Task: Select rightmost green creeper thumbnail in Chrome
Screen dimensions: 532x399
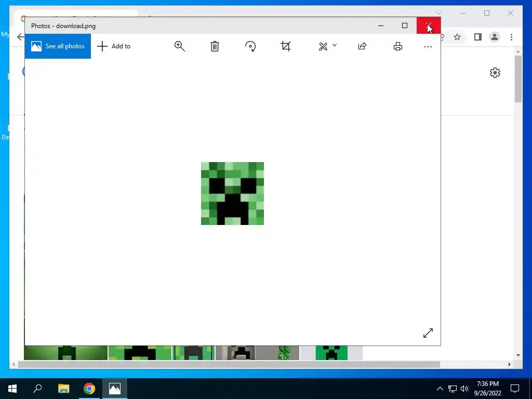Action: pos(331,353)
